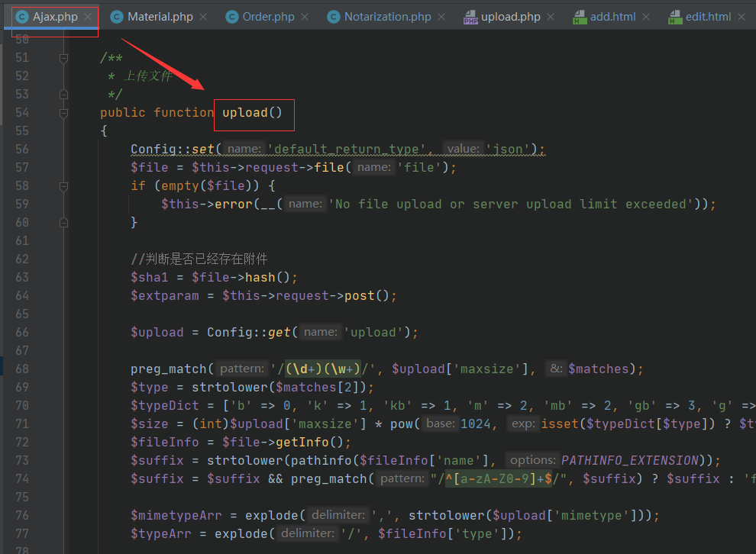Image resolution: width=756 pixels, height=554 pixels.
Task: Click line number 74 in the gutter
Action: point(22,479)
